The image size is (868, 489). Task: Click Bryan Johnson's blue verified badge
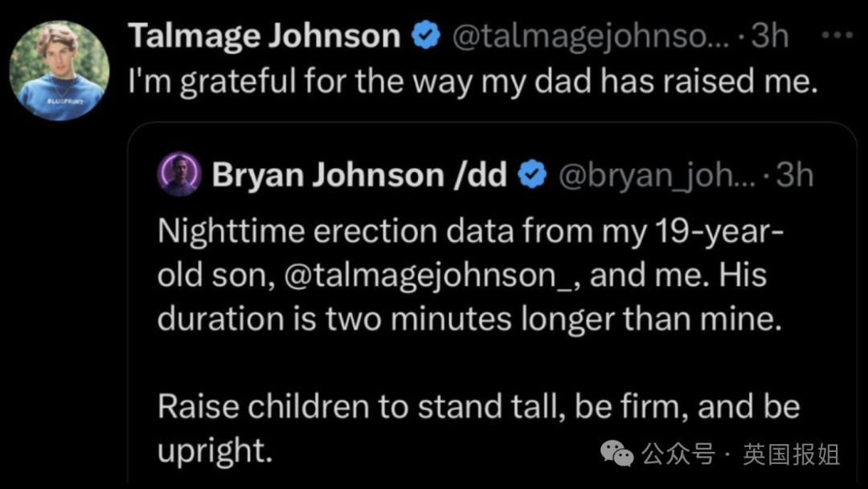[x=532, y=174]
